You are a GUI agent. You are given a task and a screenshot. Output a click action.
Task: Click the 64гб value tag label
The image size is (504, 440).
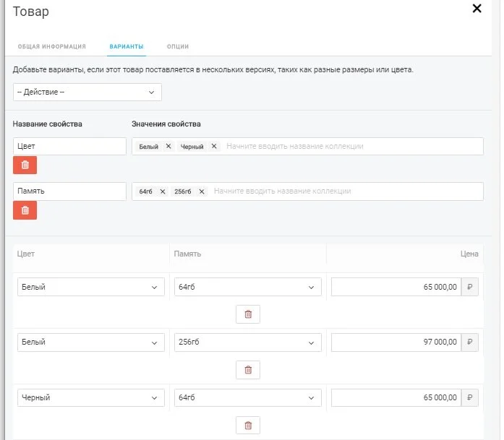pos(145,191)
